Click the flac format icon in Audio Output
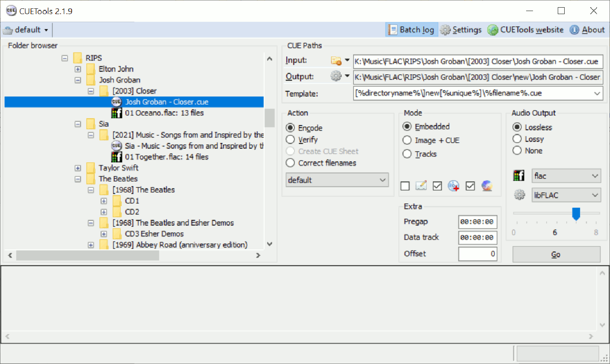The width and height of the screenshot is (610, 364). (x=519, y=176)
